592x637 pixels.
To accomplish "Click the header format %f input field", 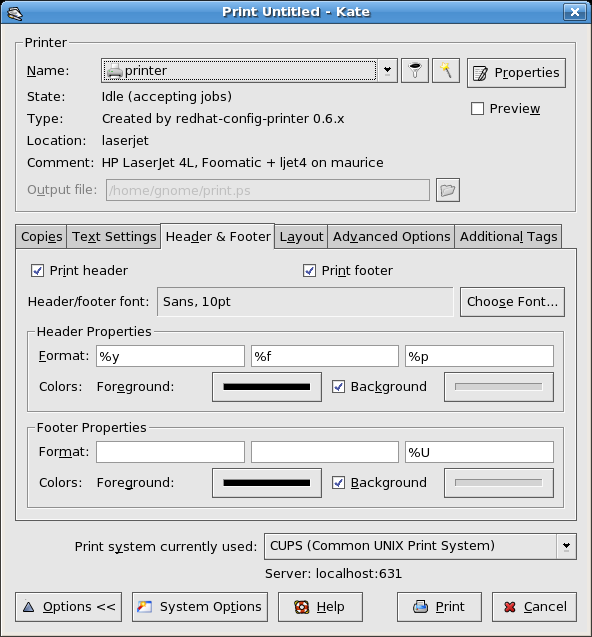I will 325,356.
